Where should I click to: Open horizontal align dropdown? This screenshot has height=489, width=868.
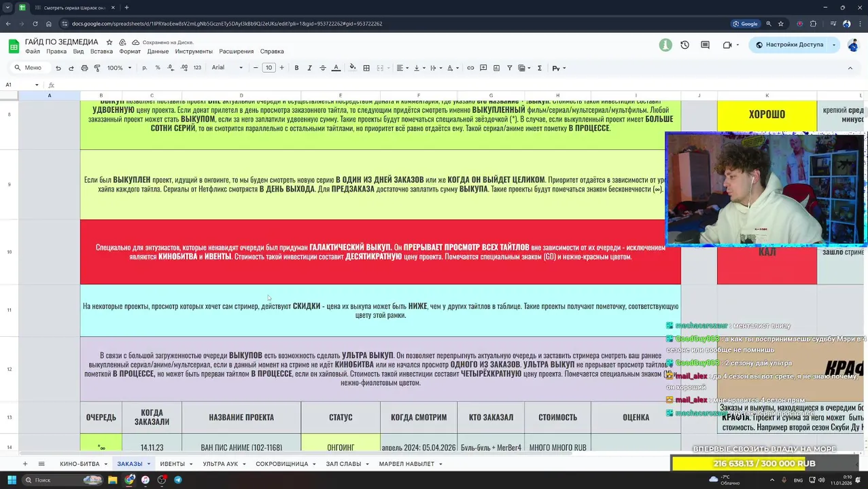coord(402,68)
